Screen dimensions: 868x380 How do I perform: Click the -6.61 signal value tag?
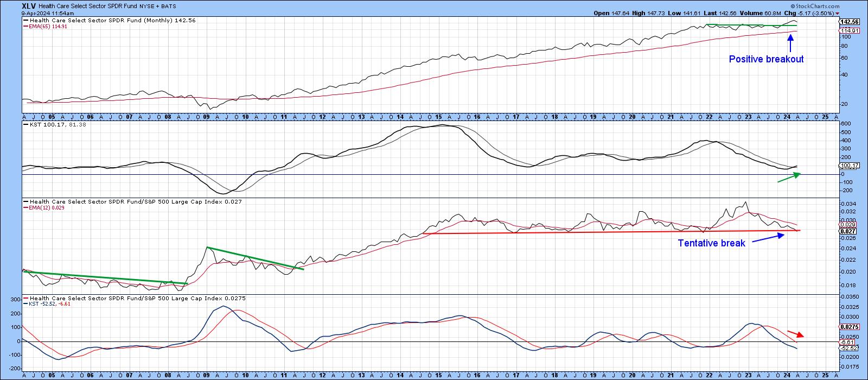click(847, 343)
